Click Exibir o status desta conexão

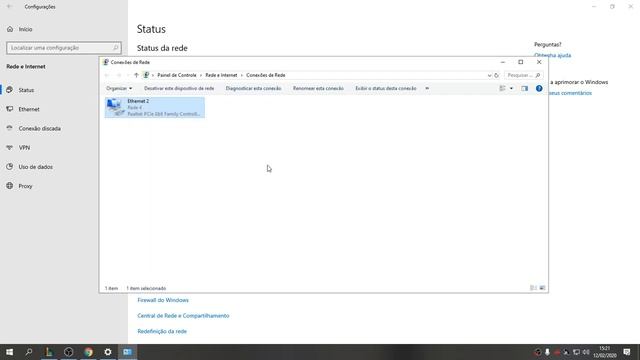click(386, 88)
